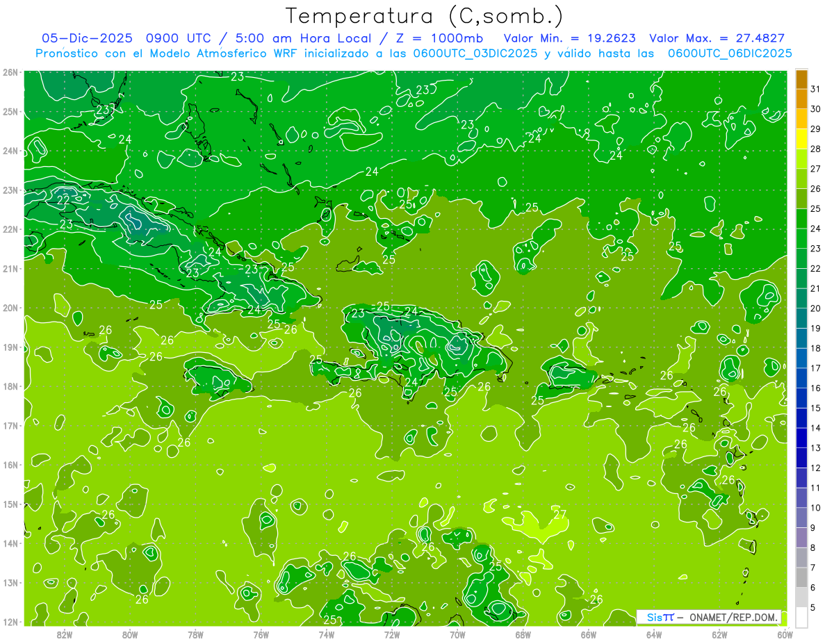Screen dimensions: 834x644
Task: Click the '24N' latitude axis label
Action: (10, 151)
